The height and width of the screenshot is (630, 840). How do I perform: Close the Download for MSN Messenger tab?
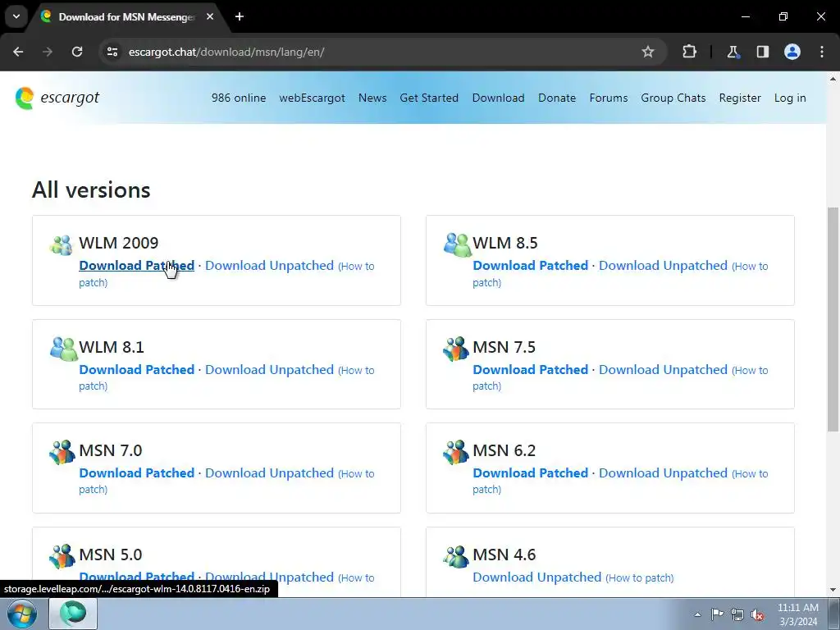tap(210, 16)
